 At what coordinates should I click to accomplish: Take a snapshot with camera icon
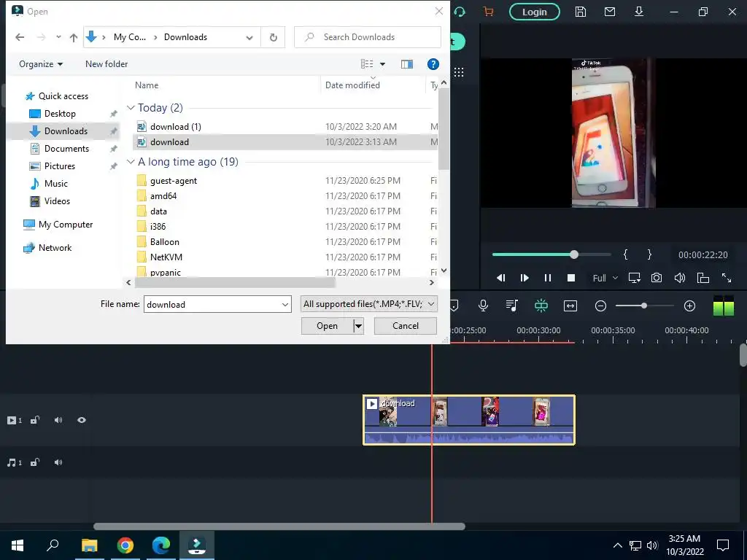coord(657,278)
